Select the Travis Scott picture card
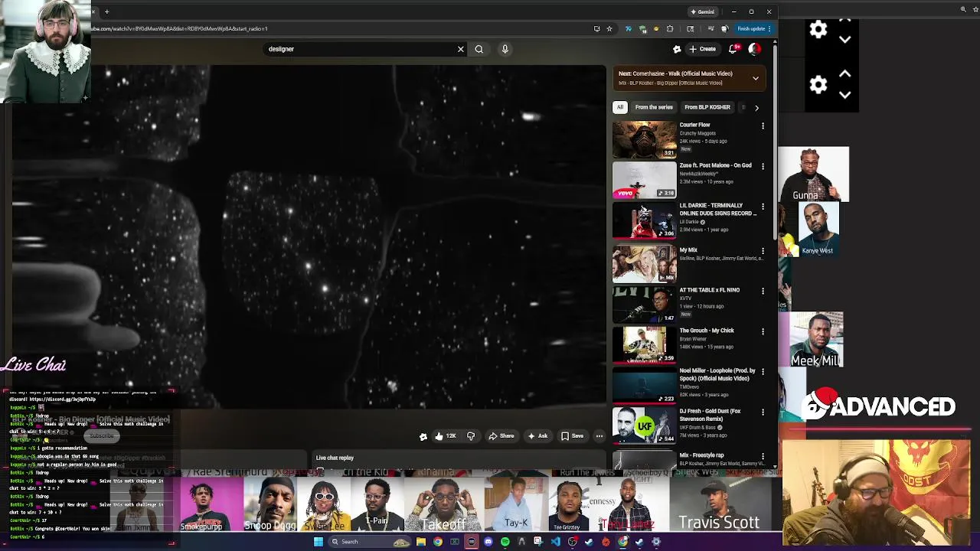Viewport: 980px width, 551px height. (x=720, y=504)
